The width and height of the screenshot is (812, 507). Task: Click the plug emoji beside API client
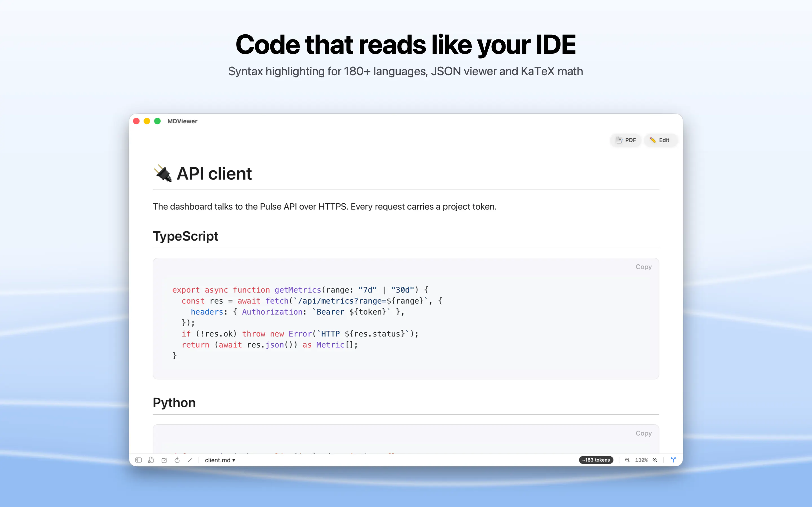163,173
